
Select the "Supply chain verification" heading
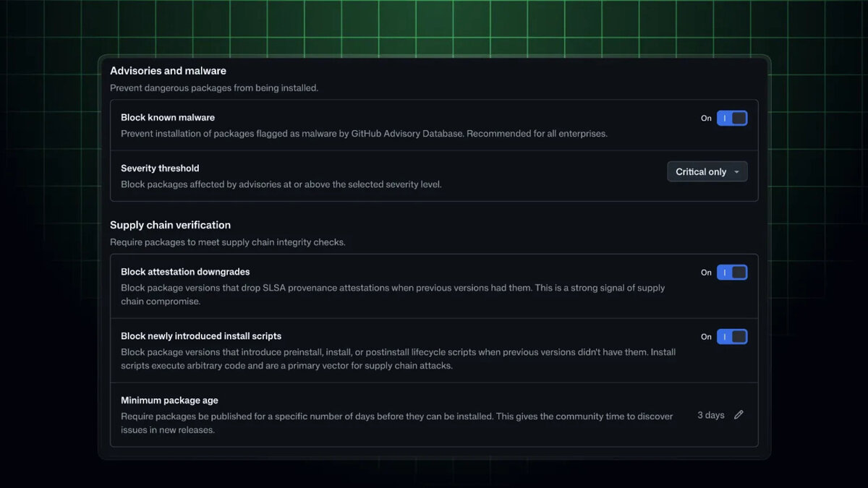(170, 225)
